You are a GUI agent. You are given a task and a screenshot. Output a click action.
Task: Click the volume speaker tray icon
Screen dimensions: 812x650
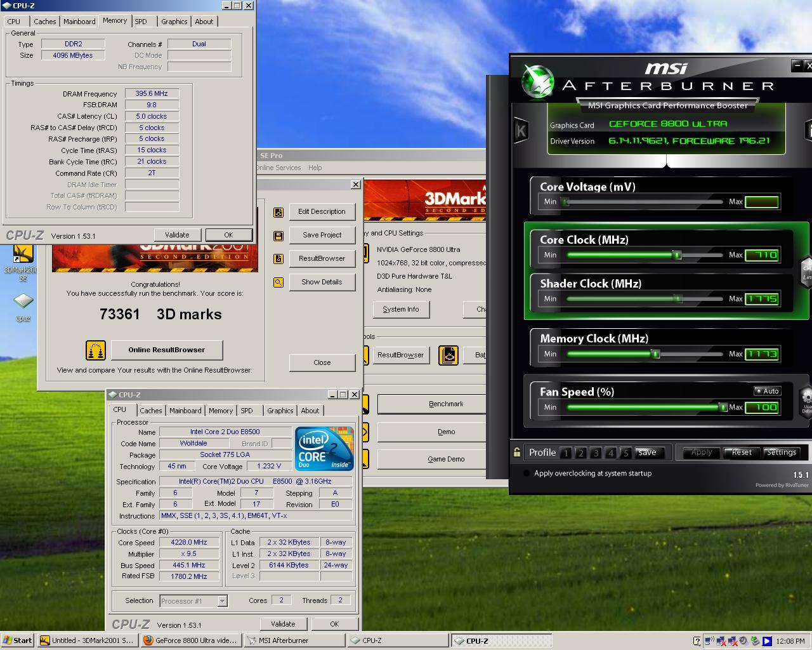743,641
